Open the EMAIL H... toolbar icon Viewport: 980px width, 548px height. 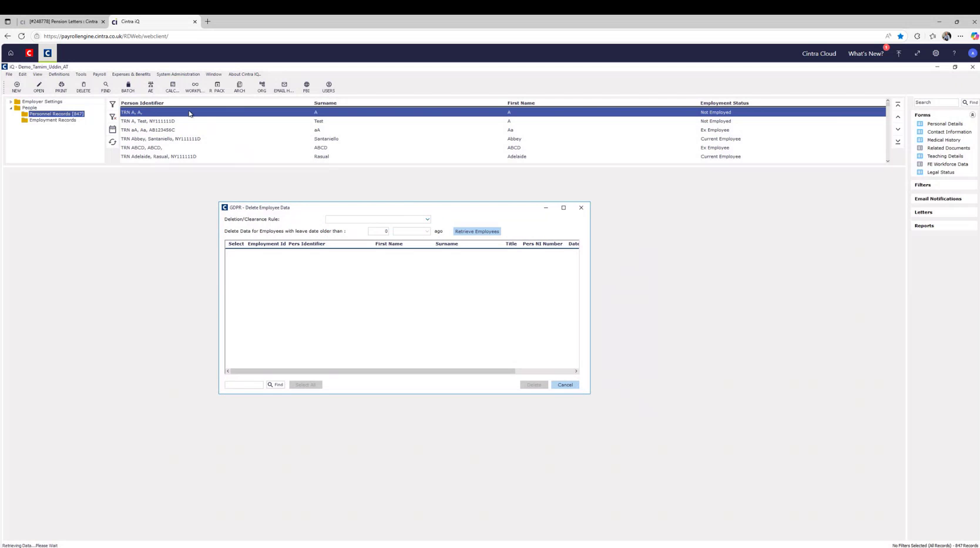(283, 86)
